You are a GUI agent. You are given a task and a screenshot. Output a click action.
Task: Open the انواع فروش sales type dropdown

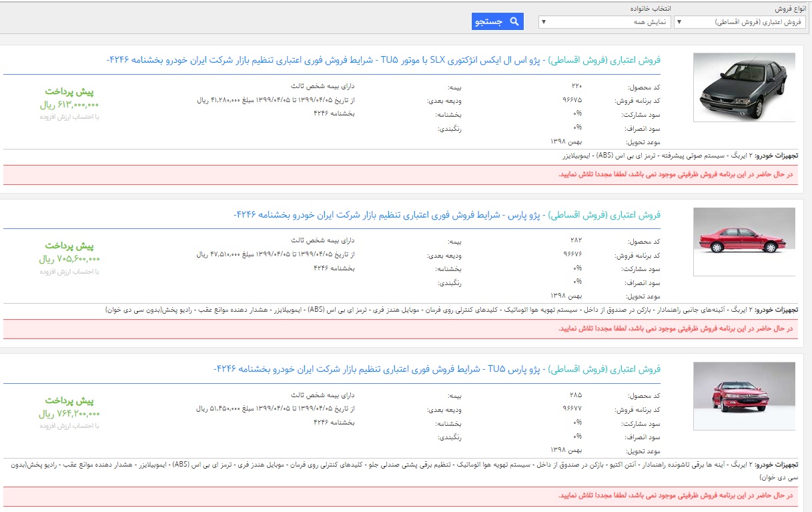point(739,22)
